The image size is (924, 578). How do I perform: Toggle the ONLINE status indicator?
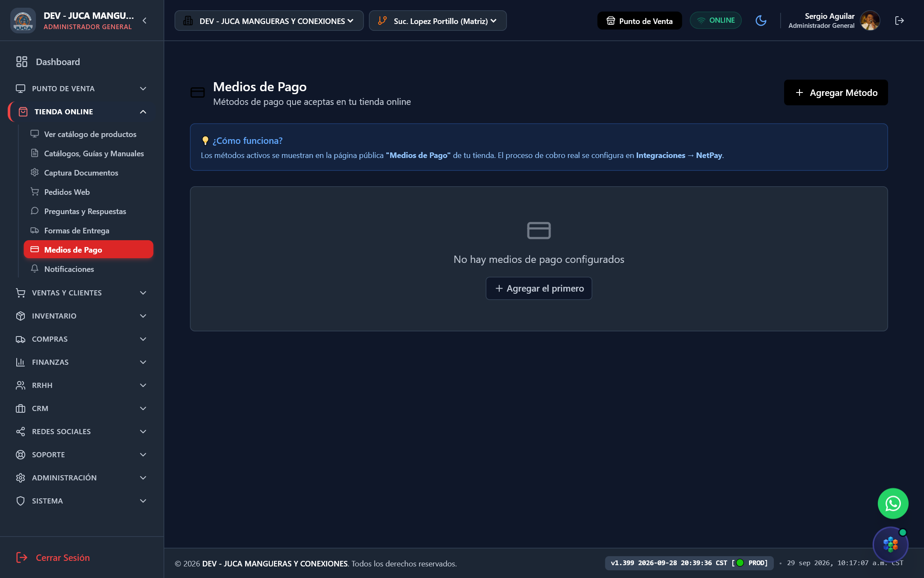coord(716,21)
